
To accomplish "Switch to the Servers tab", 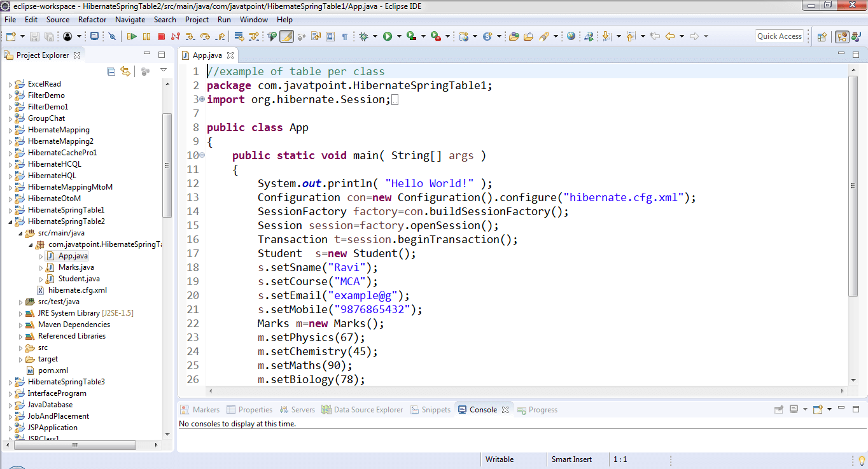I will [x=303, y=410].
